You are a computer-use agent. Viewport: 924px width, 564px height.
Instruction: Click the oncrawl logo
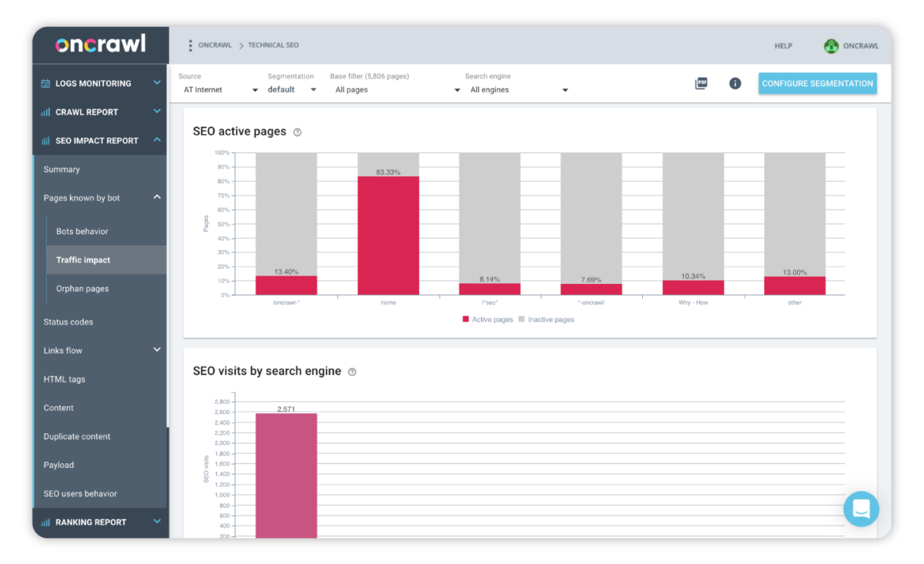point(100,45)
